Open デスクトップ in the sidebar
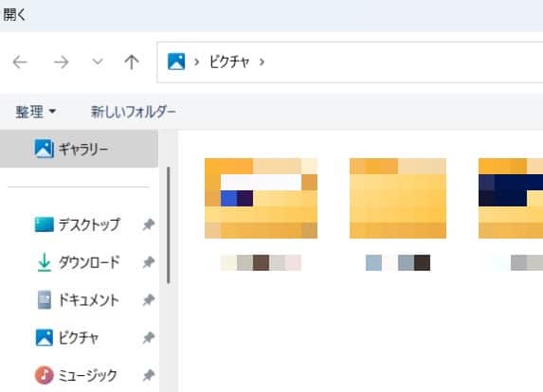 point(89,224)
